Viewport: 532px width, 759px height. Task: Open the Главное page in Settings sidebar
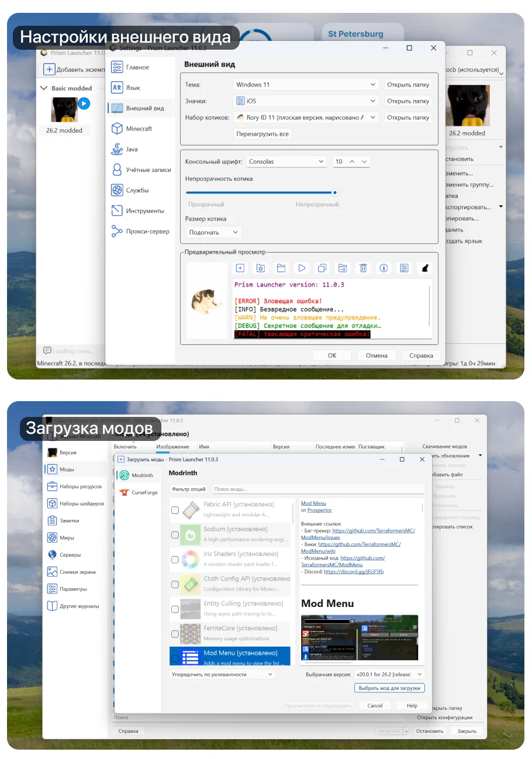coord(141,67)
